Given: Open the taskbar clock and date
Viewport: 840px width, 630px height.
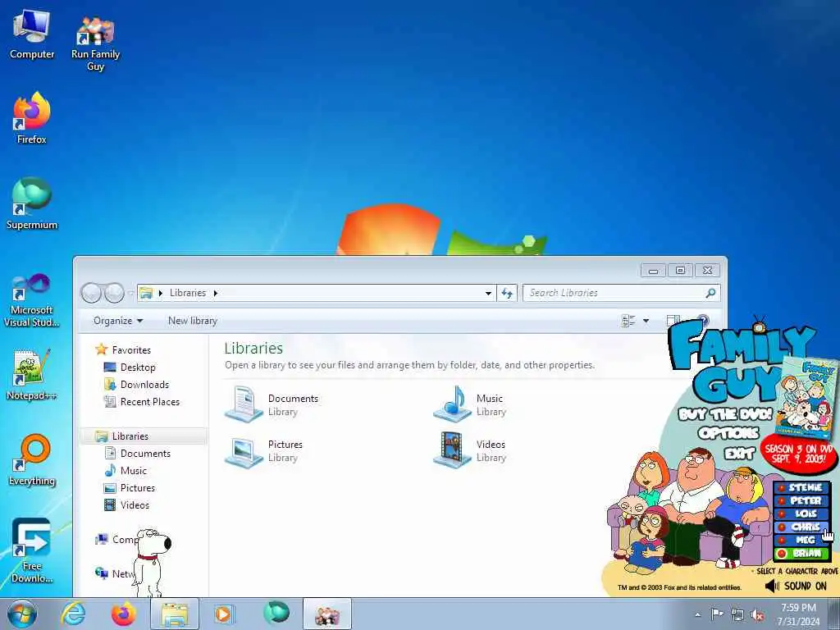Looking at the screenshot, I should 798,614.
